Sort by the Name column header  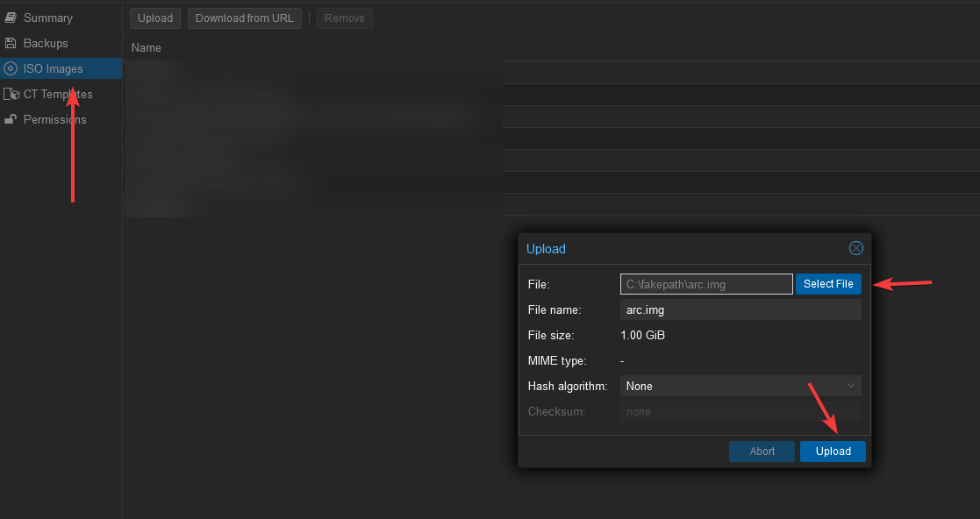[x=147, y=48]
